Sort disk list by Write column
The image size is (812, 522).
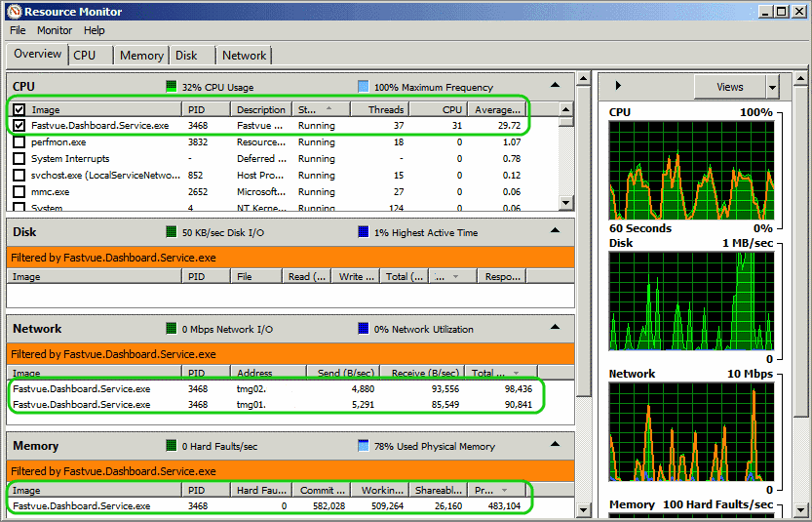click(x=355, y=276)
